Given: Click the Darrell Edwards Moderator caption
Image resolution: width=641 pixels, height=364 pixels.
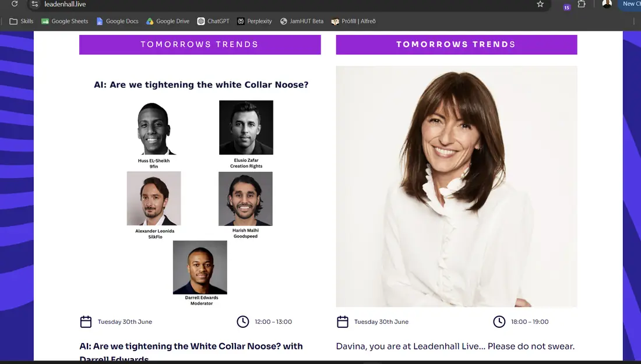Looking at the screenshot, I should coord(202,301).
